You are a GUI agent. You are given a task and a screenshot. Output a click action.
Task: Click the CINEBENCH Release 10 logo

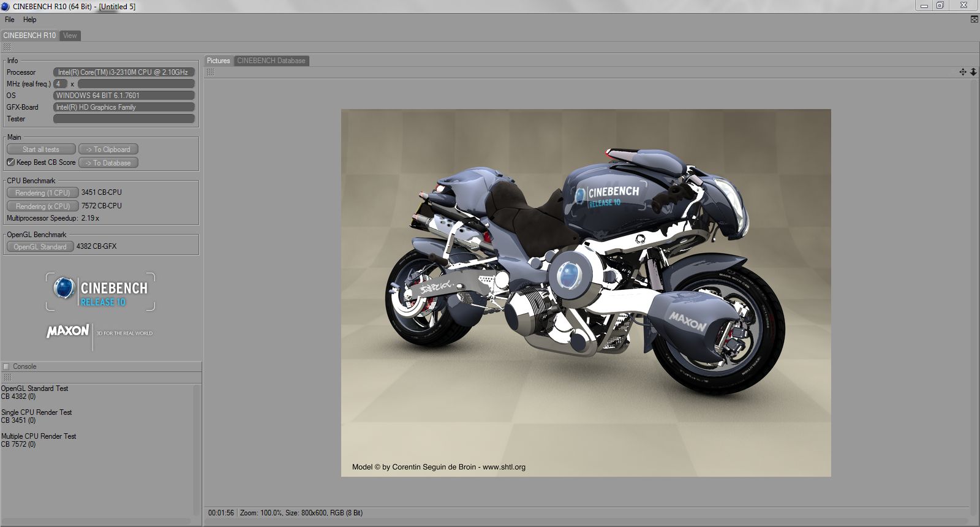[x=100, y=292]
